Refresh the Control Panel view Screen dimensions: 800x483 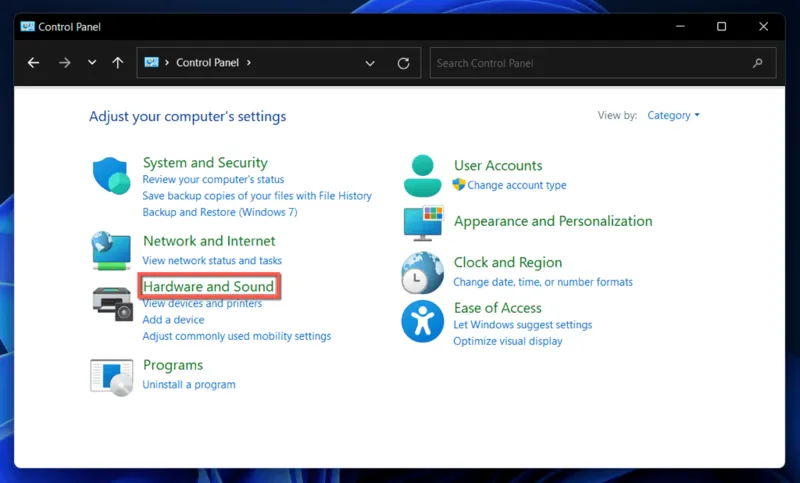tap(403, 63)
